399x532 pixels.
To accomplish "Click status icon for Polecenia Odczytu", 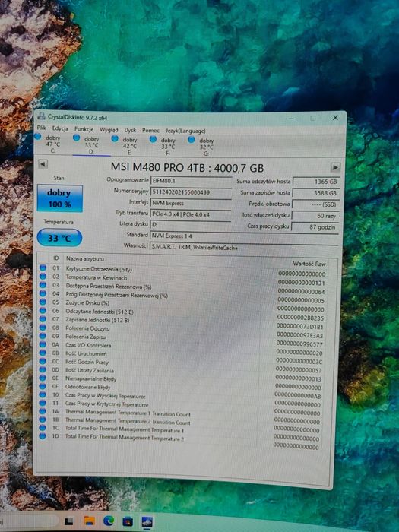I will pyautogui.click(x=43, y=327).
